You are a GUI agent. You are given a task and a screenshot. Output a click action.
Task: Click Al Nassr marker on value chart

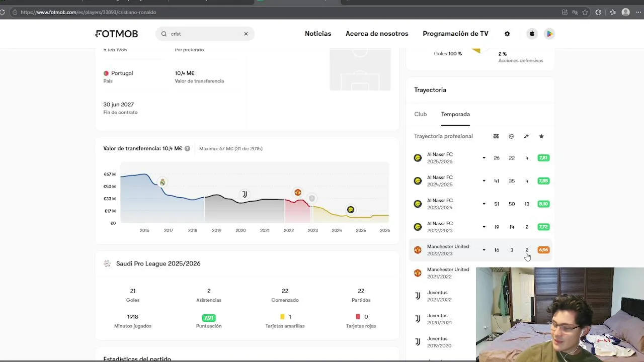[351, 210]
